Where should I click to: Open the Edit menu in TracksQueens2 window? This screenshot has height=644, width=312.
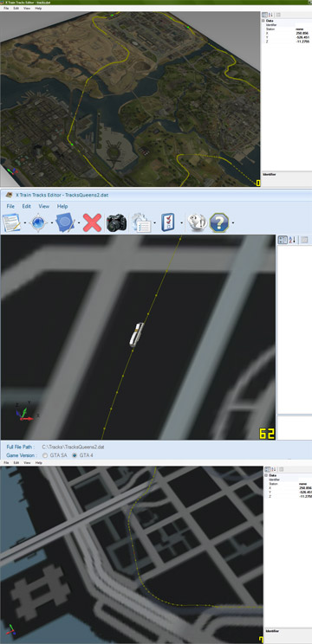coord(27,206)
